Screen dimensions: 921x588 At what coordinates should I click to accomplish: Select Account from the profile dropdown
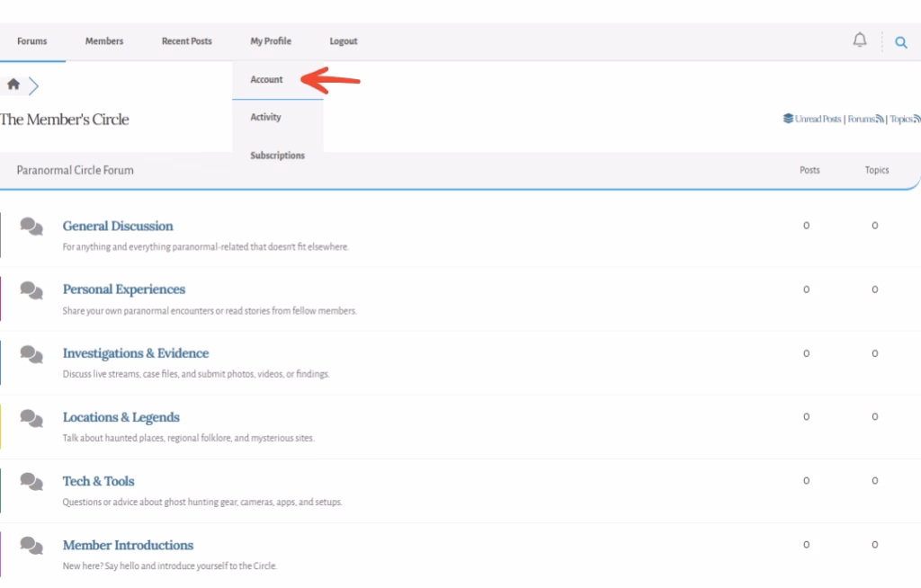(x=266, y=79)
